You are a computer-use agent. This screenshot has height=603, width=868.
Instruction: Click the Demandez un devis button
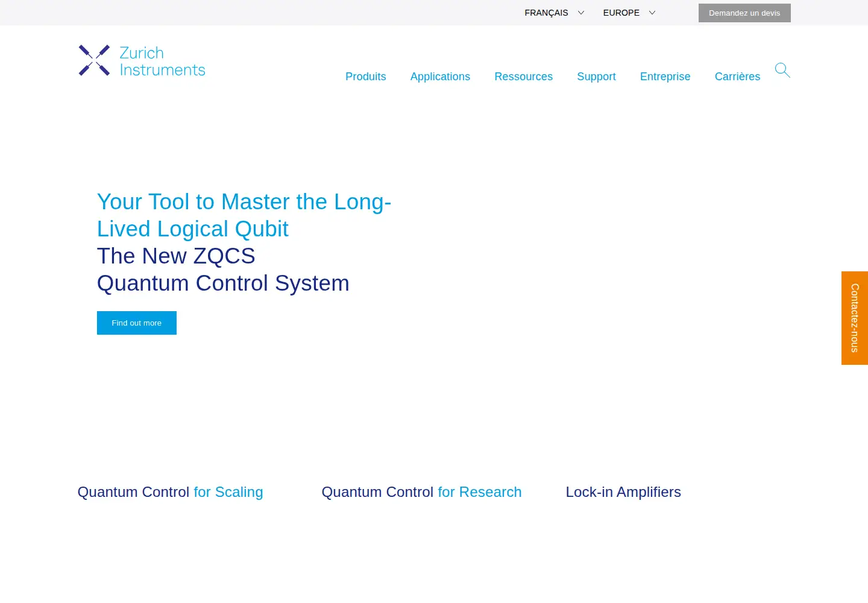[744, 13]
